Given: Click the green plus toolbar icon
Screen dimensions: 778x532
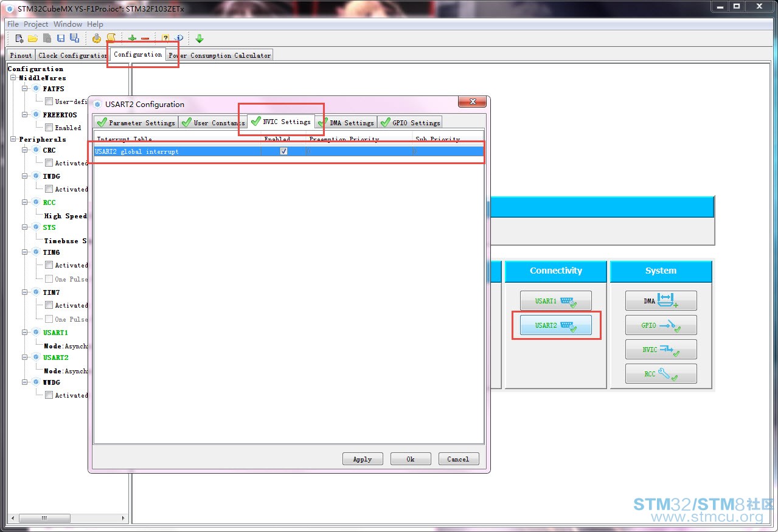Looking at the screenshot, I should 132,38.
